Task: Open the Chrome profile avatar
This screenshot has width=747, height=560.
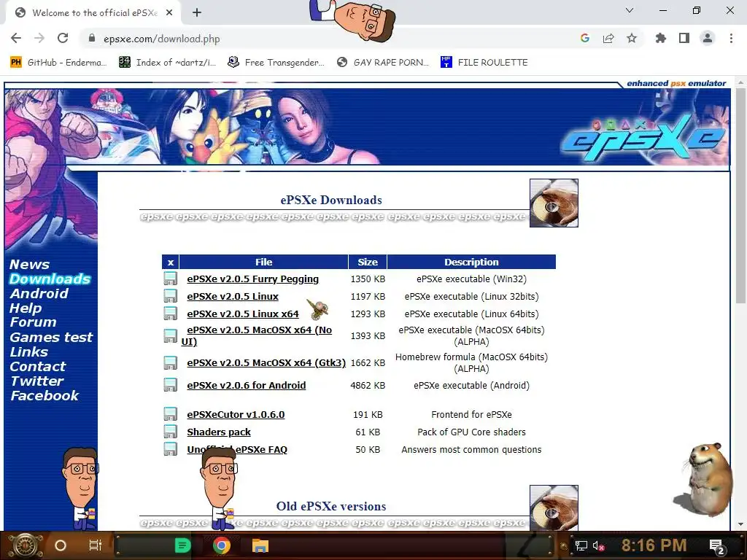Action: tap(708, 39)
